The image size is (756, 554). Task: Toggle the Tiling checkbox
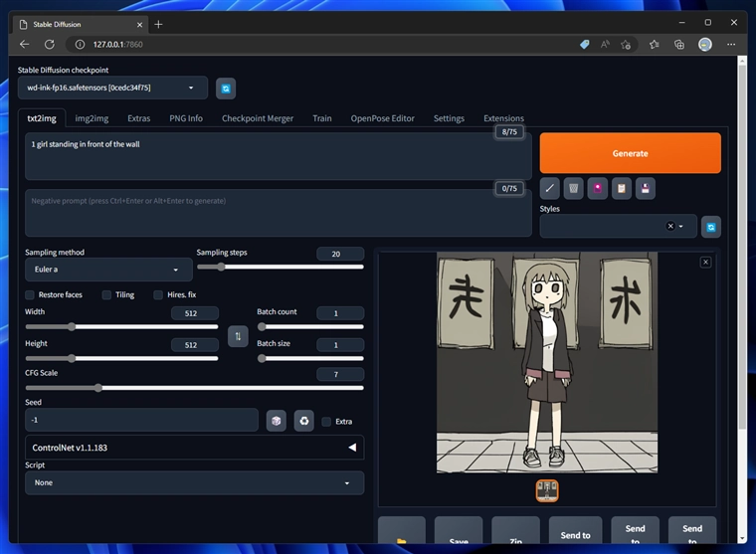106,294
